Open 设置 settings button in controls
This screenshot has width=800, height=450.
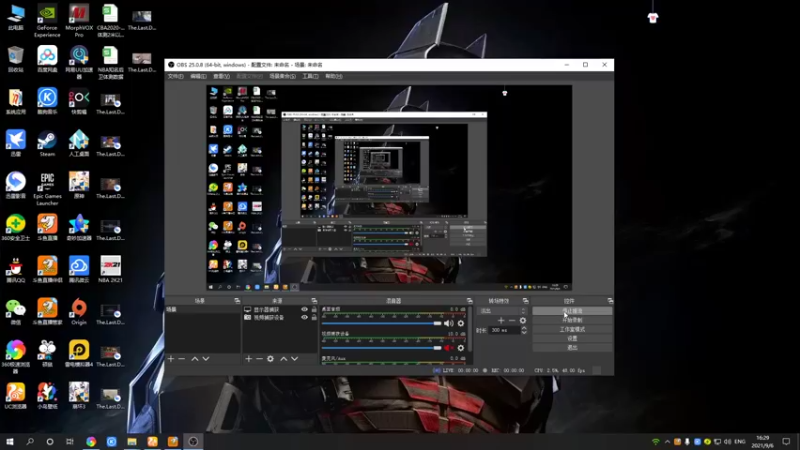point(572,338)
